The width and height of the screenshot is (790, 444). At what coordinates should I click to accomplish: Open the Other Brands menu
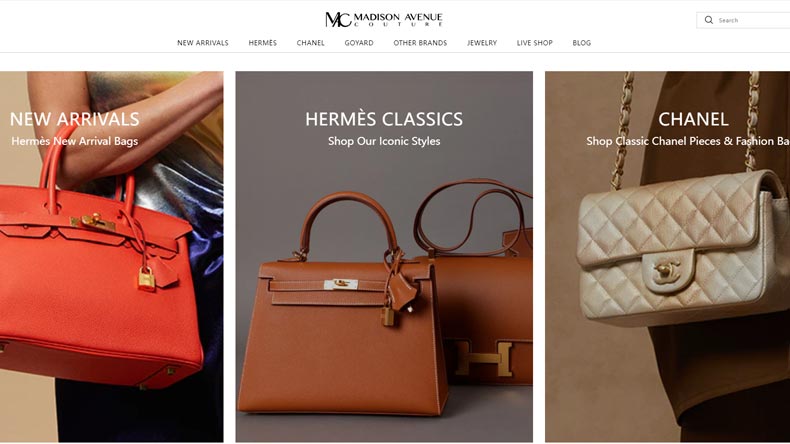pos(420,43)
